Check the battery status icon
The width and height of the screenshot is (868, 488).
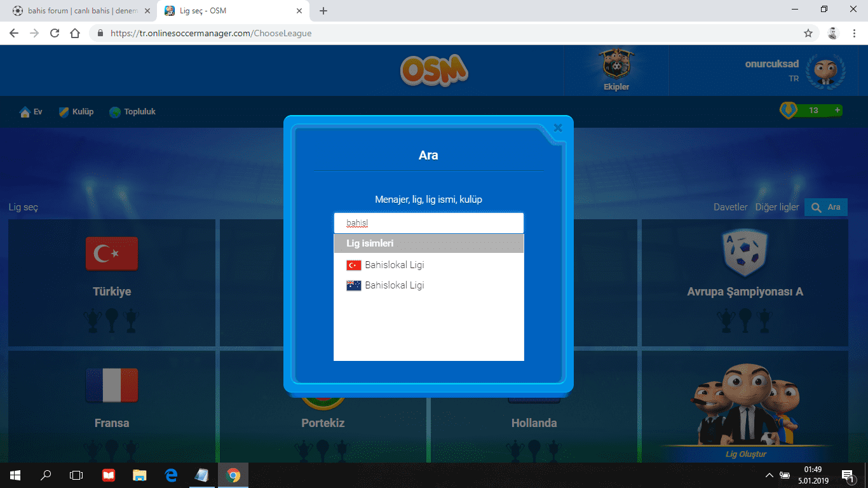coord(785,475)
